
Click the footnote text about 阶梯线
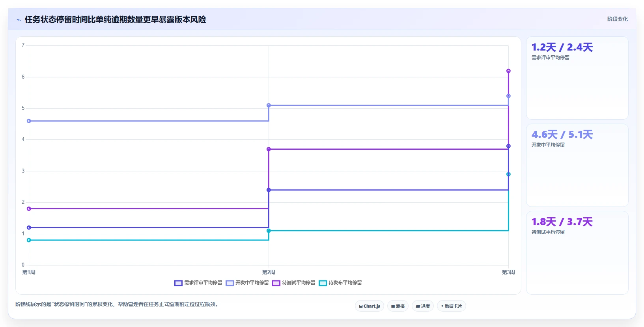117,304
